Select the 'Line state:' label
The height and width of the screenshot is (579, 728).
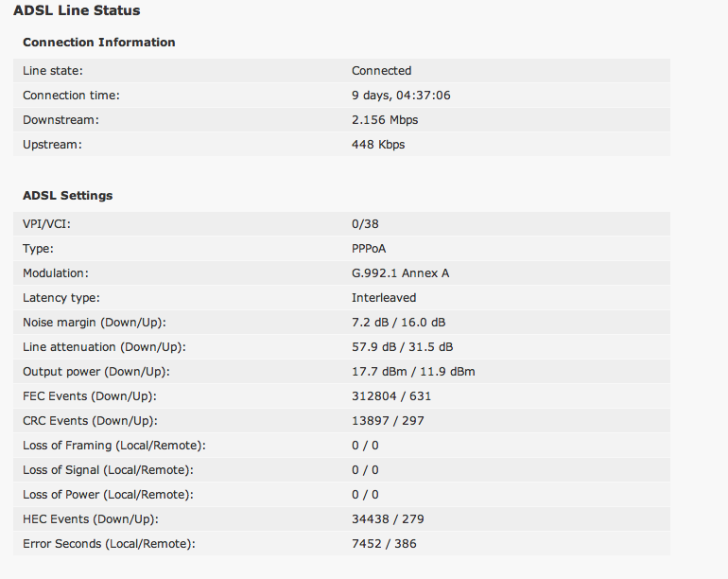[53, 71]
